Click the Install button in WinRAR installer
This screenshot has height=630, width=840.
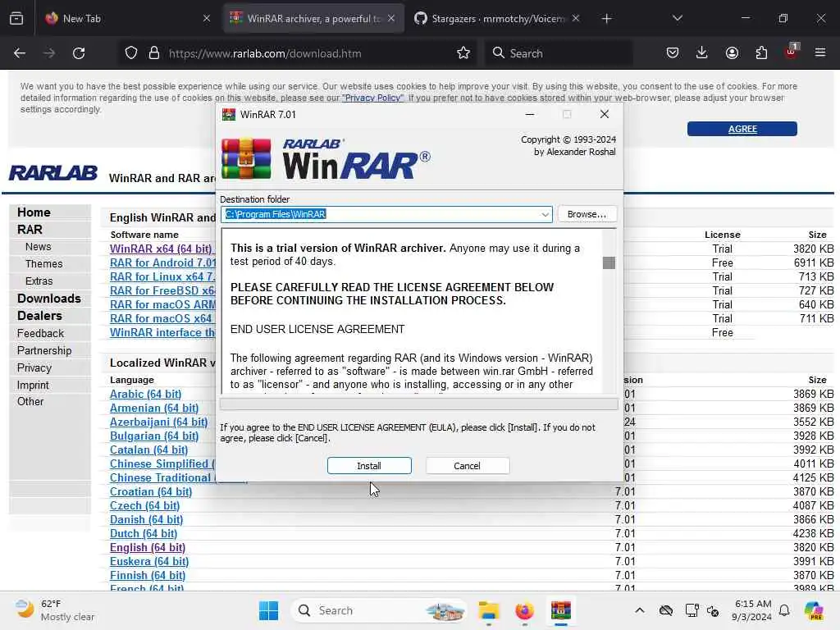coord(369,466)
